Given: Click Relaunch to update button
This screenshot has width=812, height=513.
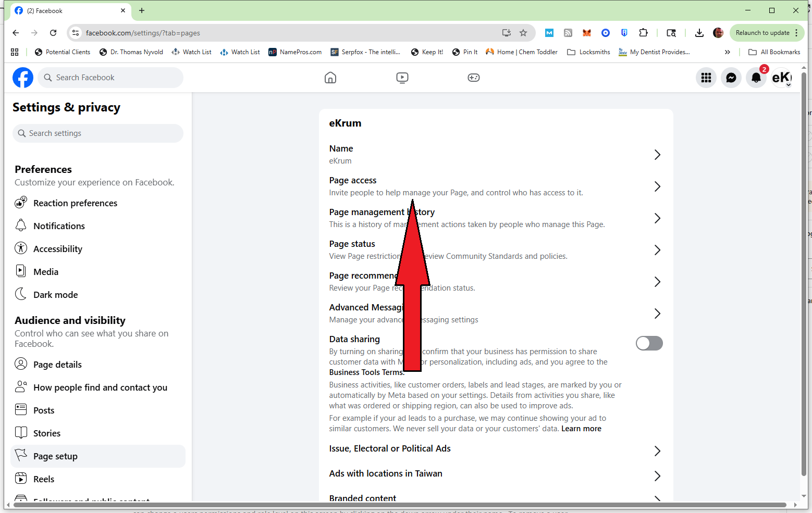Looking at the screenshot, I should [762, 33].
